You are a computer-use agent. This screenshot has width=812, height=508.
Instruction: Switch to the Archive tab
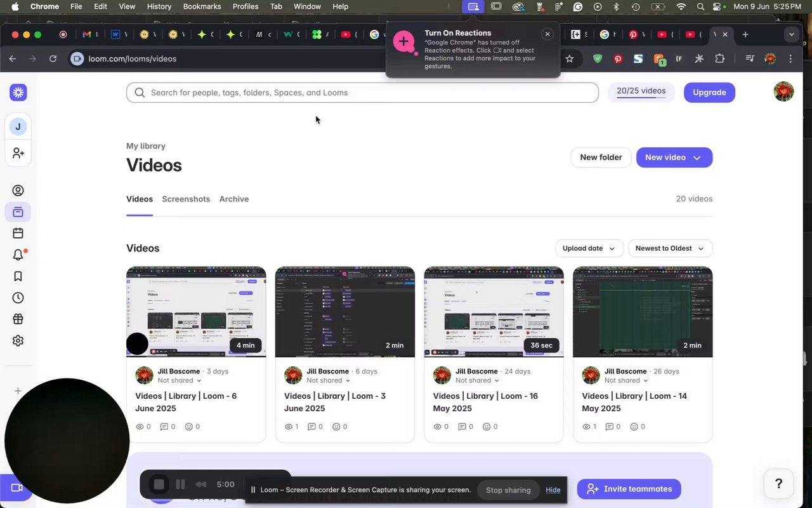point(234,199)
